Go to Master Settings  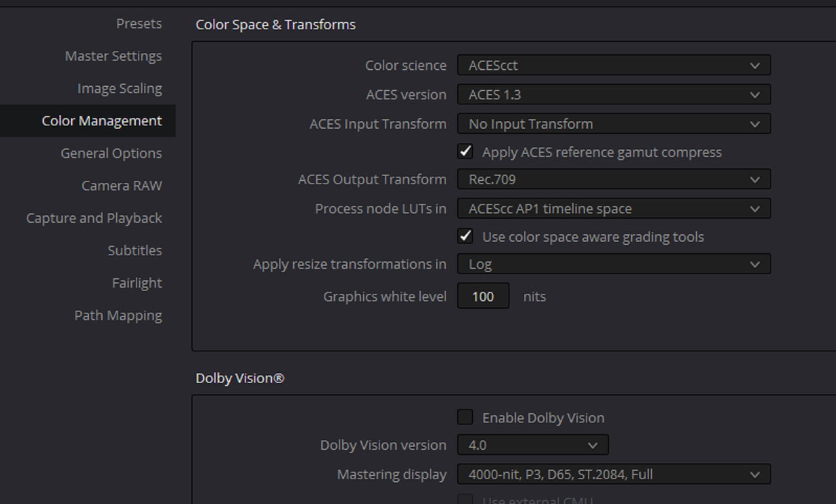click(113, 56)
